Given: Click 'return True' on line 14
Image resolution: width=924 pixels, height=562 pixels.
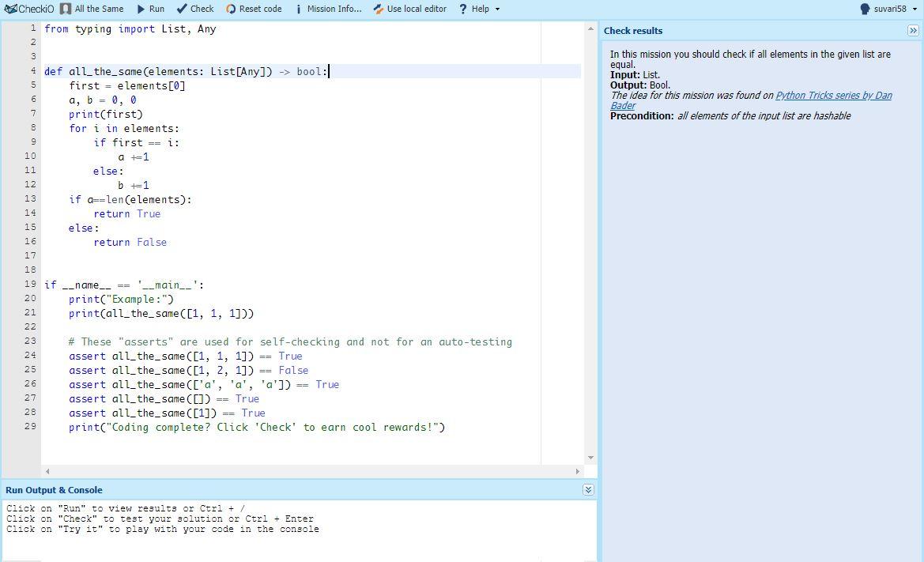Looking at the screenshot, I should coord(126,214).
